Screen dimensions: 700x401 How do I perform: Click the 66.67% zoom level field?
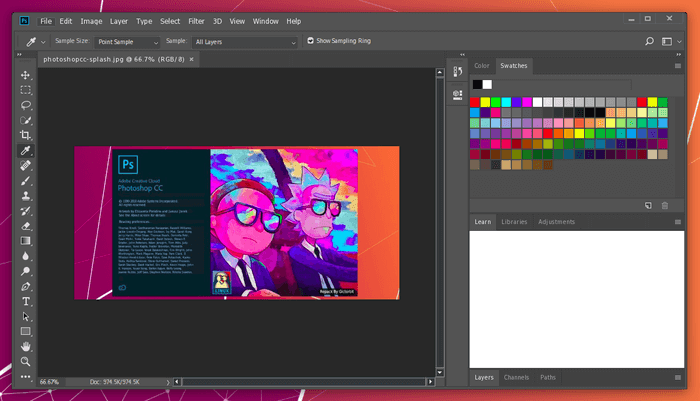(49, 382)
